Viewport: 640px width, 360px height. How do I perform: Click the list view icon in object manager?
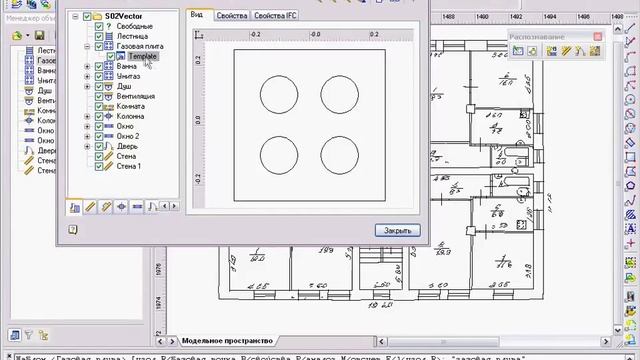[14, 336]
